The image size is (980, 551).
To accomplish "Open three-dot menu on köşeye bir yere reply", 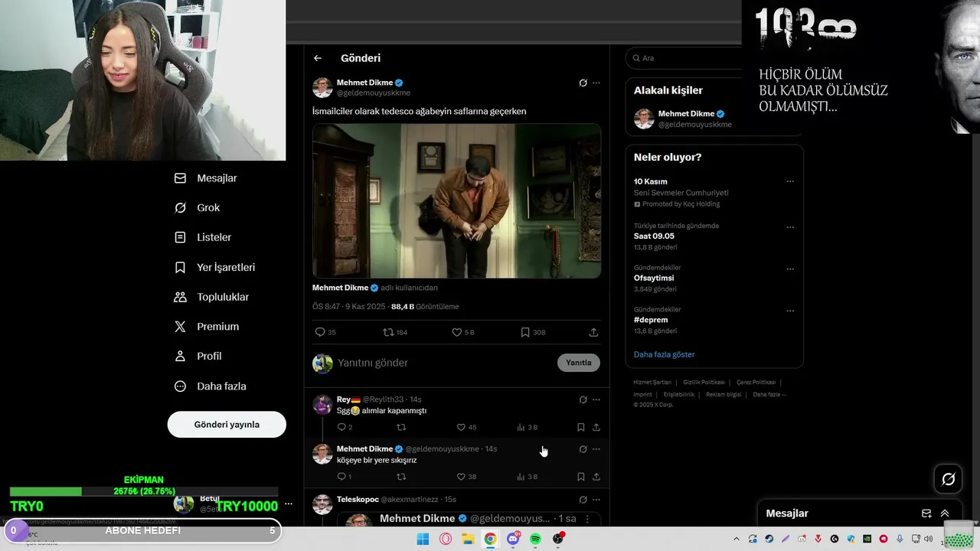I will pyautogui.click(x=596, y=449).
